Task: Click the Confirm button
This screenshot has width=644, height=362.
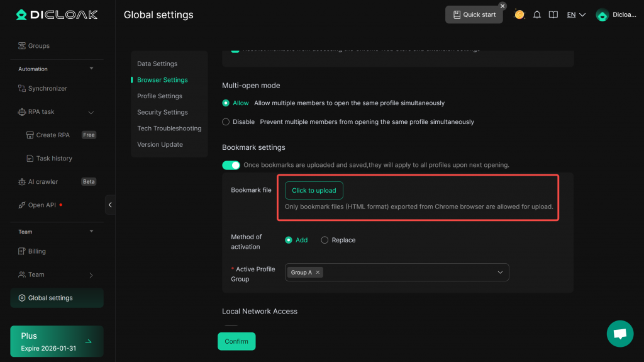Action: [236, 341]
